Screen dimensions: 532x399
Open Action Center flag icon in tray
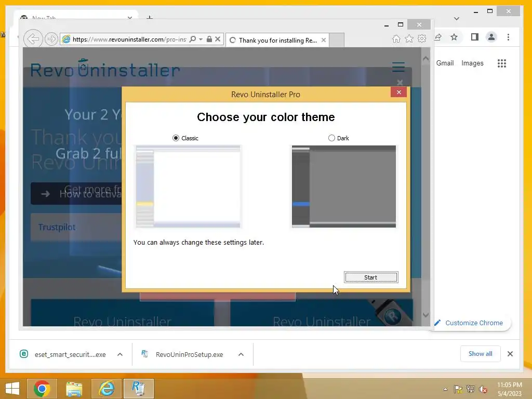click(x=458, y=389)
